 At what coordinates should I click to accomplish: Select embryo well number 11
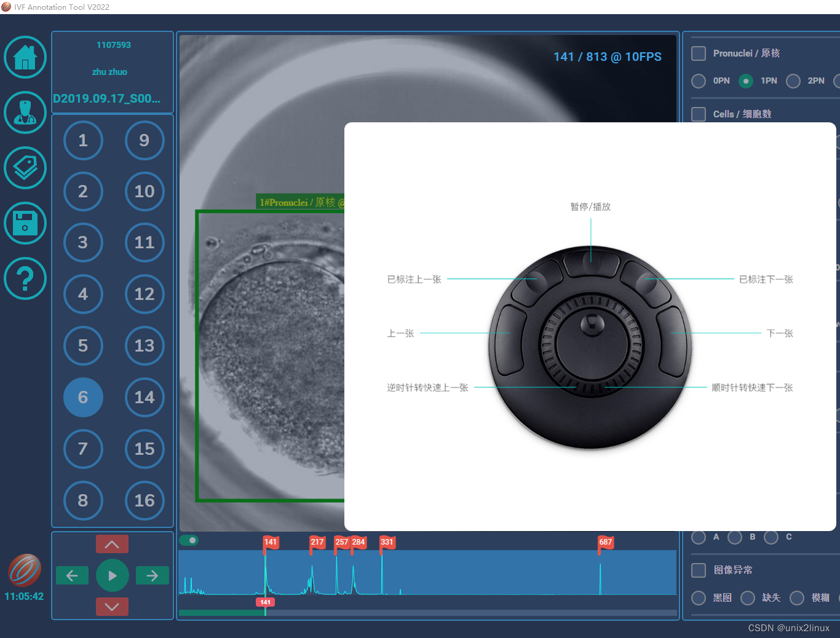[x=145, y=242]
